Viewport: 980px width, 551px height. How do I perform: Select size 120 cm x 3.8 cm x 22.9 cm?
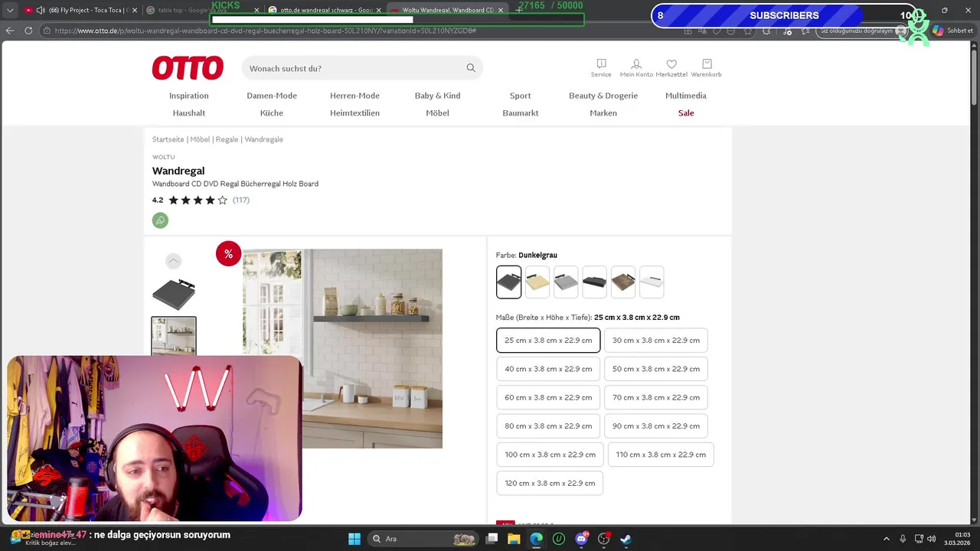pyautogui.click(x=550, y=484)
